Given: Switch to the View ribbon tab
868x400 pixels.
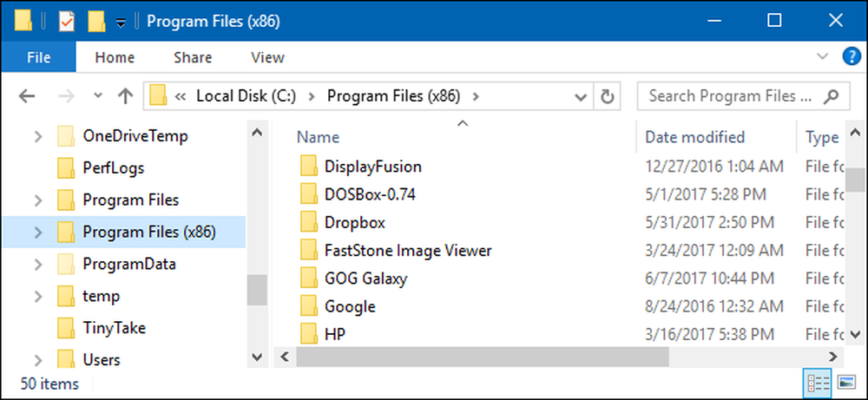Looking at the screenshot, I should tap(267, 57).
